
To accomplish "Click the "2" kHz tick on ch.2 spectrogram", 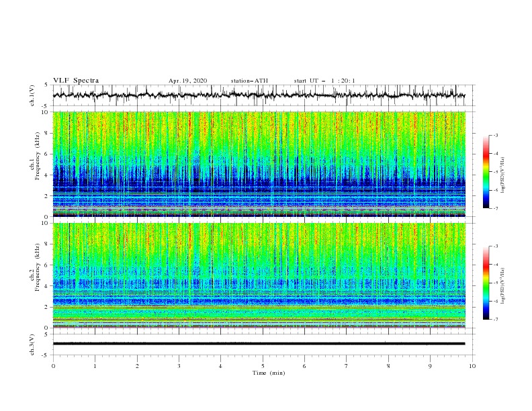I will tap(47, 307).
